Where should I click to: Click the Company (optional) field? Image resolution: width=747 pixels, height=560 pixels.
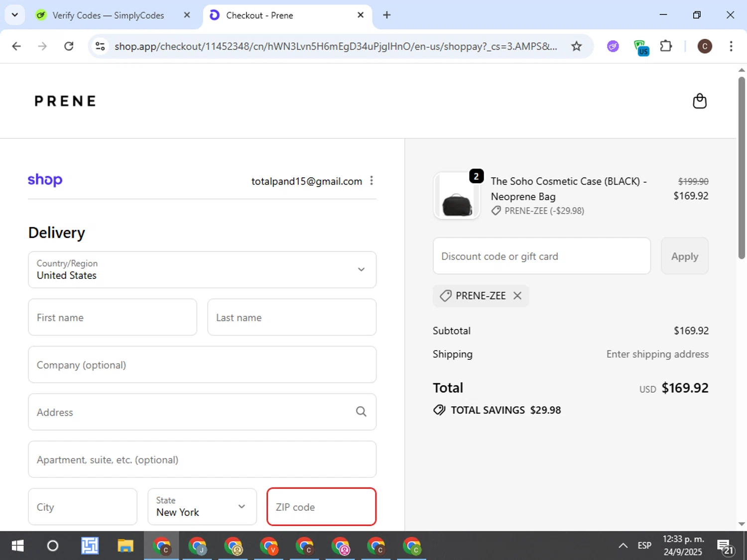202,364
